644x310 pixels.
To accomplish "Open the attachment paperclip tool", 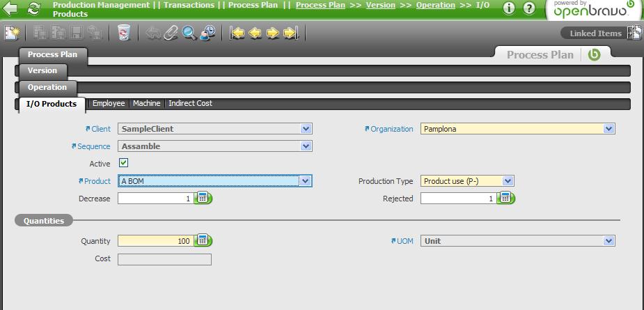I will [x=171, y=33].
